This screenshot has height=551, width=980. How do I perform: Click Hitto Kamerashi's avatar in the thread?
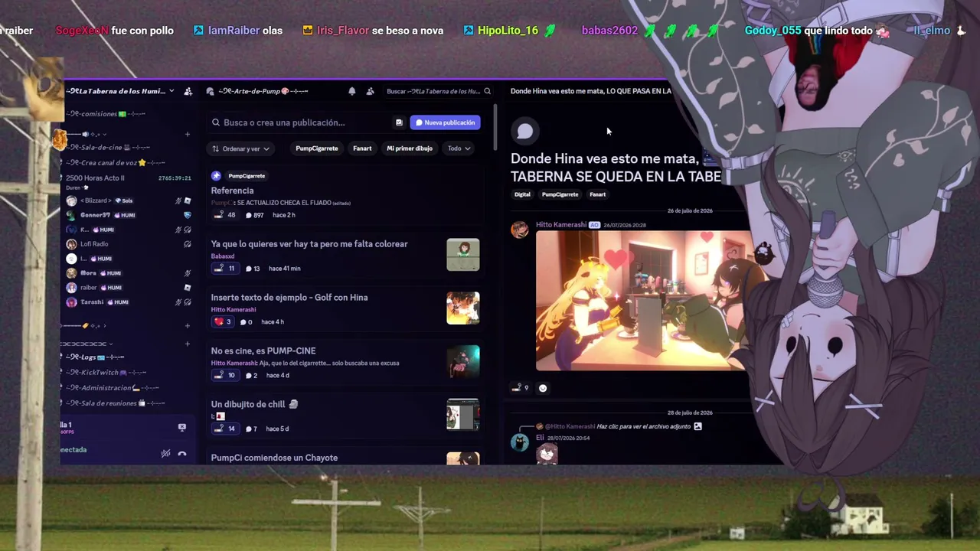coord(520,230)
